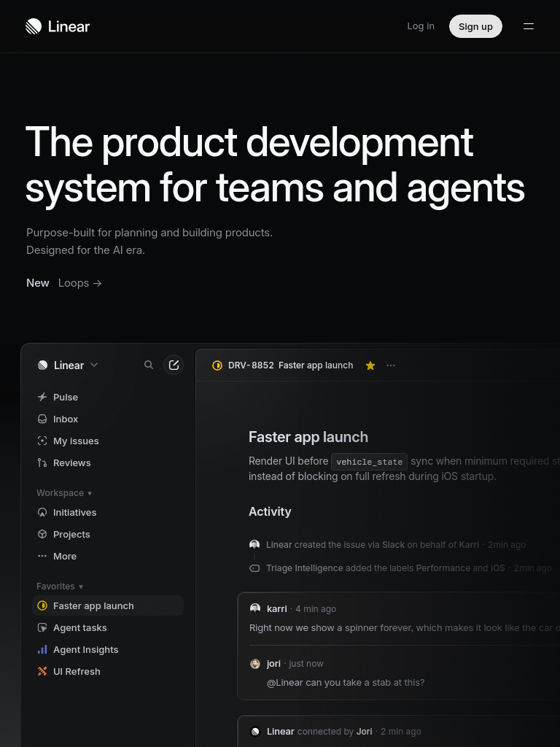Image resolution: width=560 pixels, height=747 pixels.
Task: Open the hamburger menu icon
Action: click(x=529, y=26)
